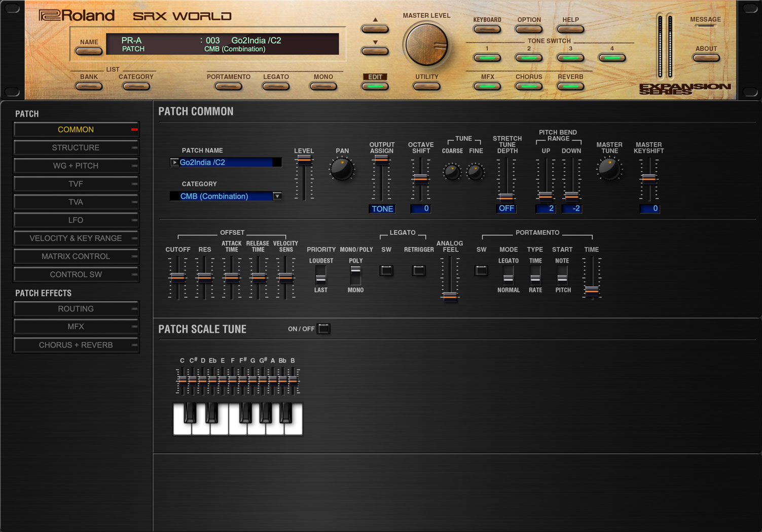Viewport: 762px width, 532px height.
Task: Open the Output Assign TONE value
Action: 382,209
